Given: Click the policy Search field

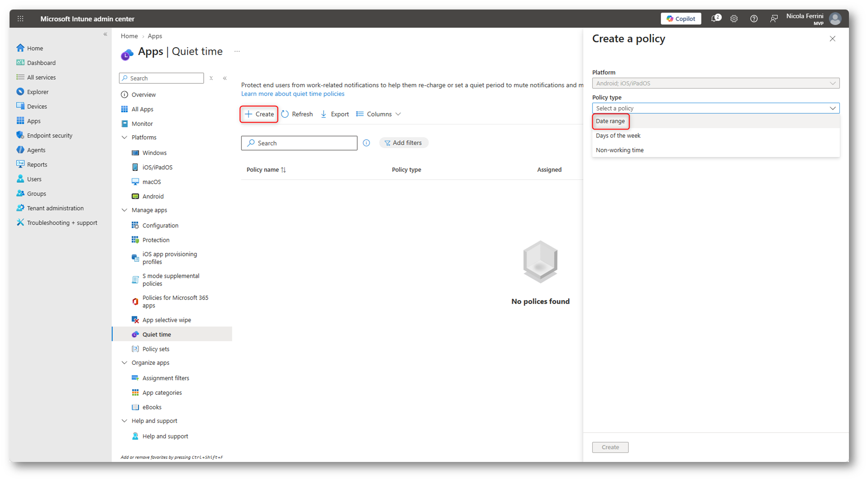Looking at the screenshot, I should pyautogui.click(x=299, y=143).
